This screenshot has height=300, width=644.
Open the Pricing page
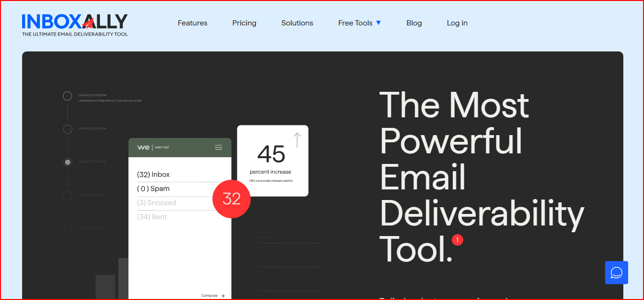coord(244,23)
